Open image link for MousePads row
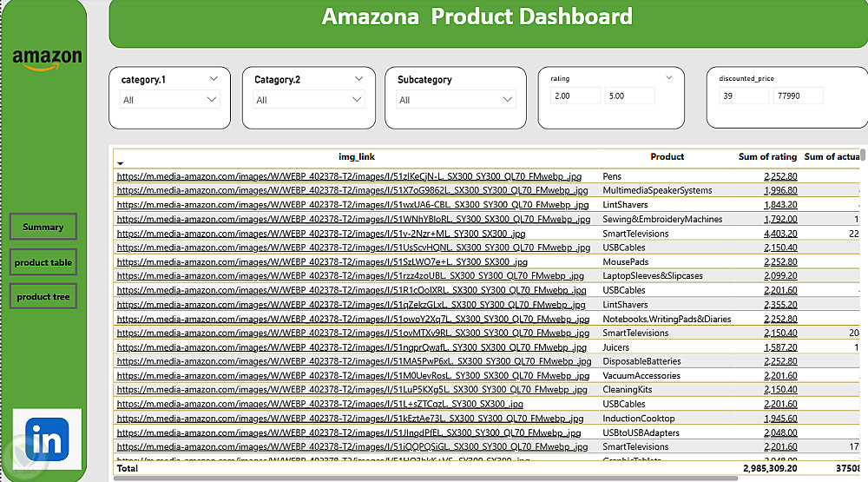The width and height of the screenshot is (868, 482). click(x=322, y=261)
